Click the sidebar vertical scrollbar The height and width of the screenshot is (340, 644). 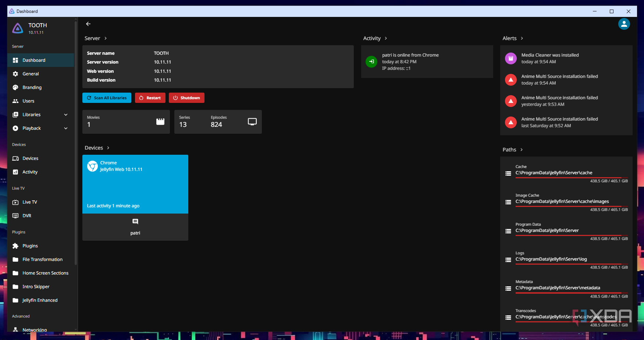(x=76, y=143)
